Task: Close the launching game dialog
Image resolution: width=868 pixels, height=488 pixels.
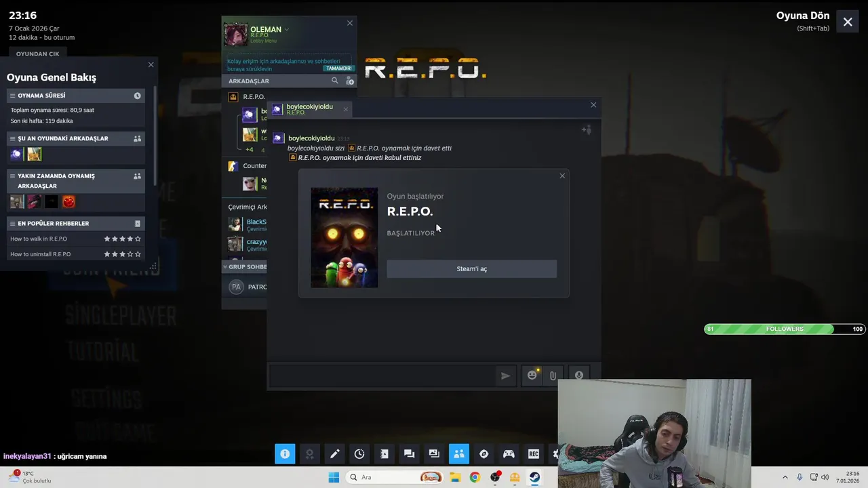Action: (x=562, y=176)
